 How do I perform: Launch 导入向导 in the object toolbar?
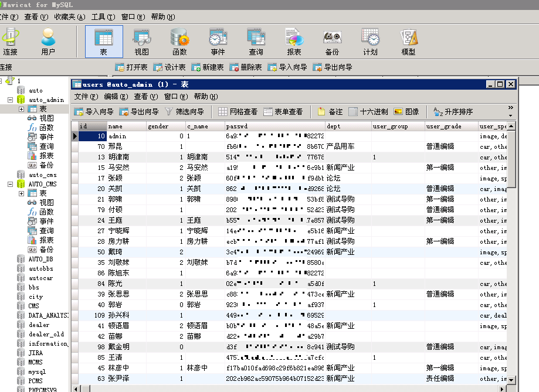[287, 67]
